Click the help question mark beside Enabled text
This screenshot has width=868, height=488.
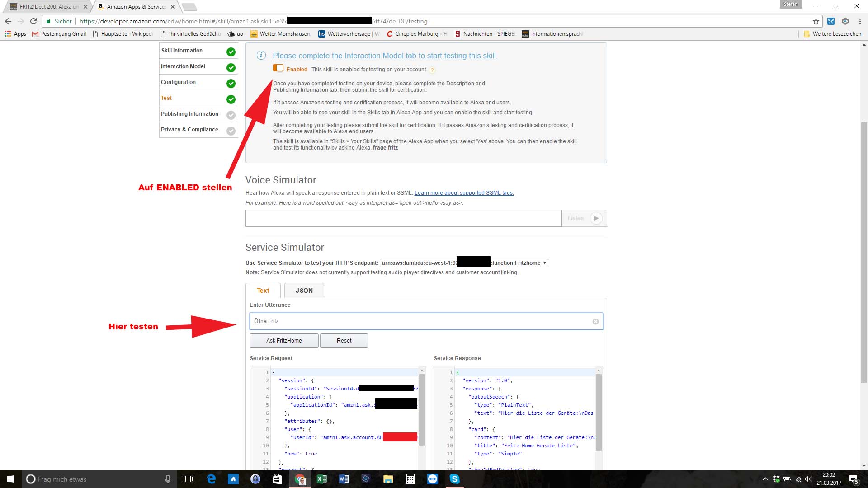click(x=432, y=70)
